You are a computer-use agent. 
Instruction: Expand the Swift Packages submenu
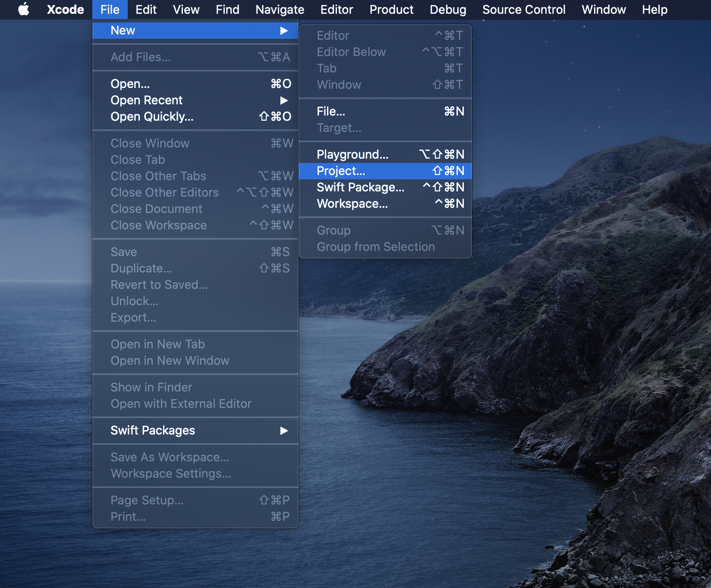[x=195, y=431]
